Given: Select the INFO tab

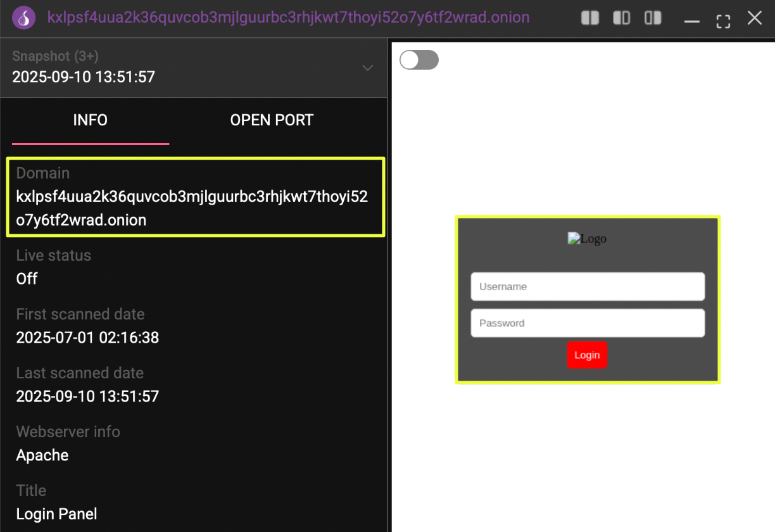Looking at the screenshot, I should coord(91,120).
